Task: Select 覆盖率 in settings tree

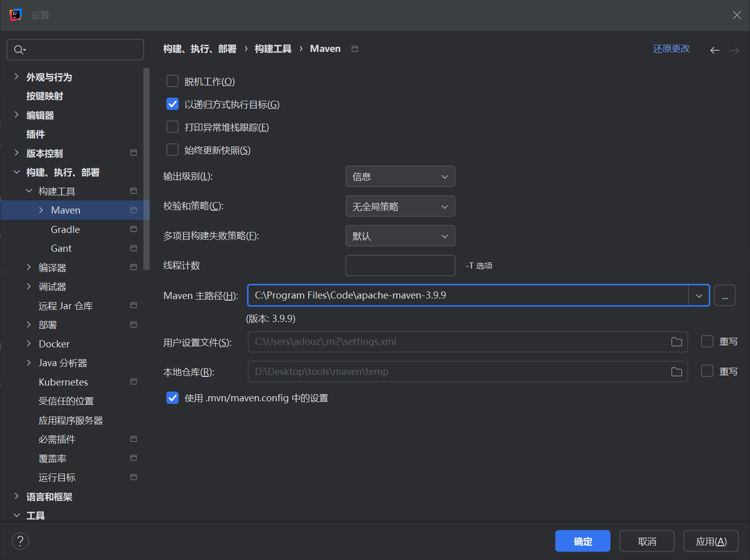Action: (x=52, y=459)
